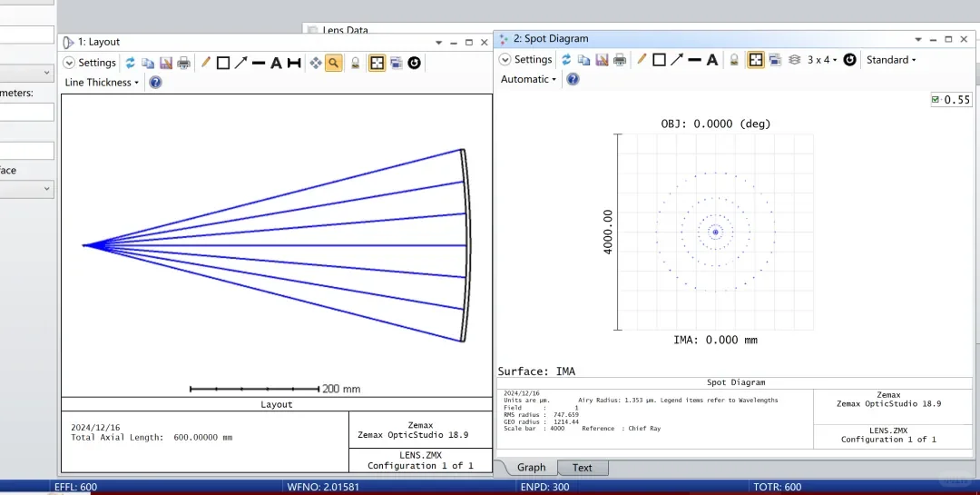The width and height of the screenshot is (980, 495).
Task: Expand Settings in the Layout window
Action: coord(90,63)
